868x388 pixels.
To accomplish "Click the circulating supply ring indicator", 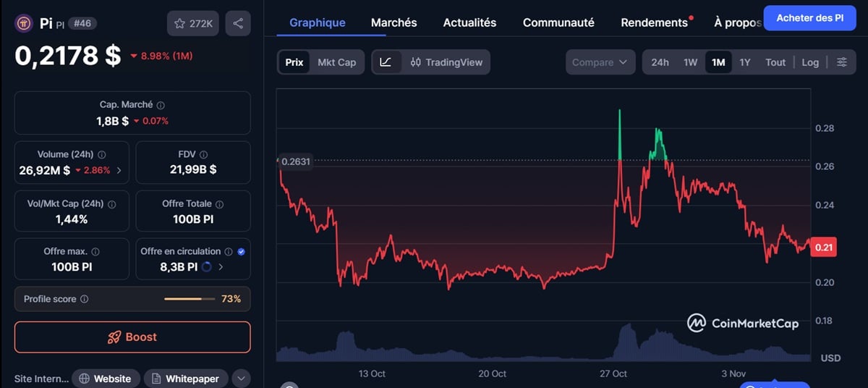I will (206, 266).
